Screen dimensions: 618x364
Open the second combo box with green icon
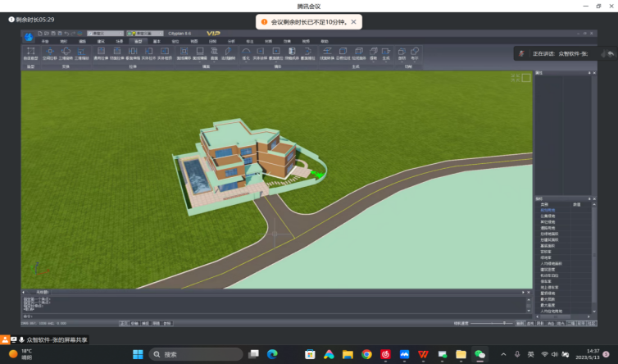point(146,34)
